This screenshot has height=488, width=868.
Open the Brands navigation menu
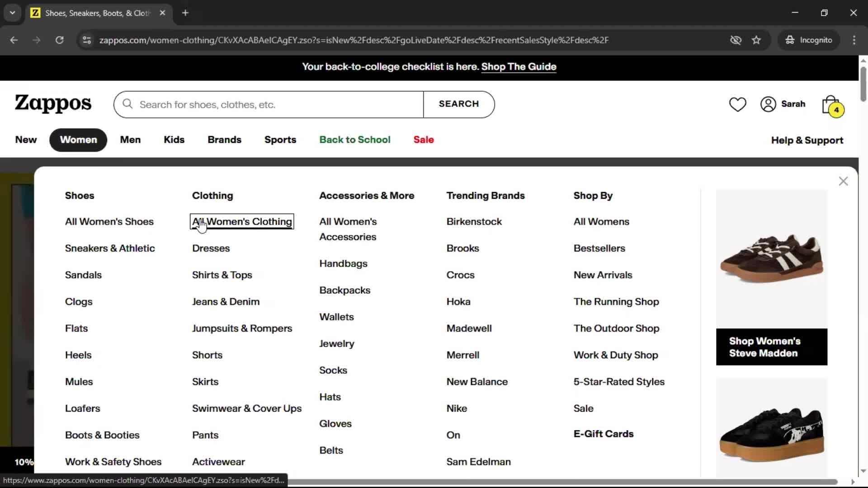pyautogui.click(x=224, y=140)
